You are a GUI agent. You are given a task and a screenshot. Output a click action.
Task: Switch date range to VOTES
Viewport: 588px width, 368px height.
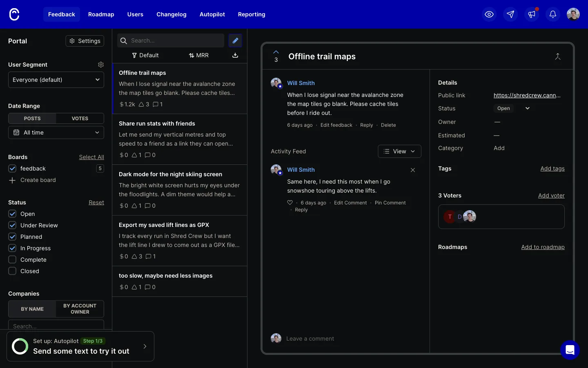pyautogui.click(x=80, y=119)
